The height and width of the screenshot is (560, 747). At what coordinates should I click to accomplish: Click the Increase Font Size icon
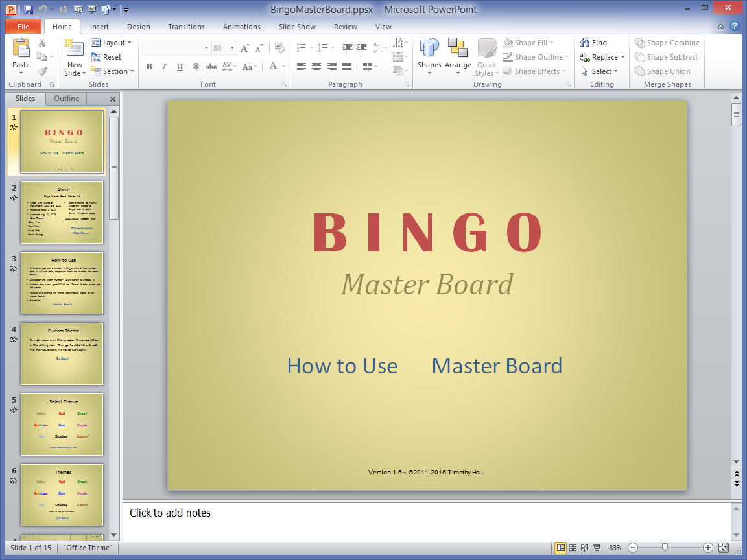245,48
